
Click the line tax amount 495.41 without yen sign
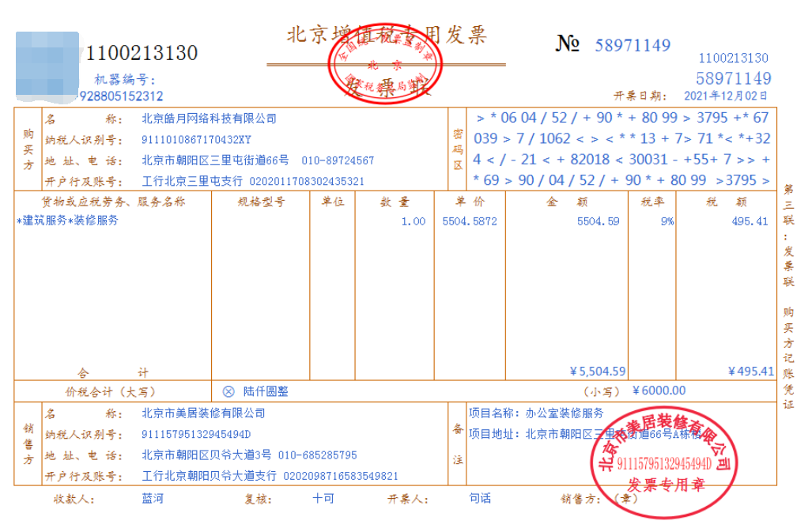tap(750, 221)
